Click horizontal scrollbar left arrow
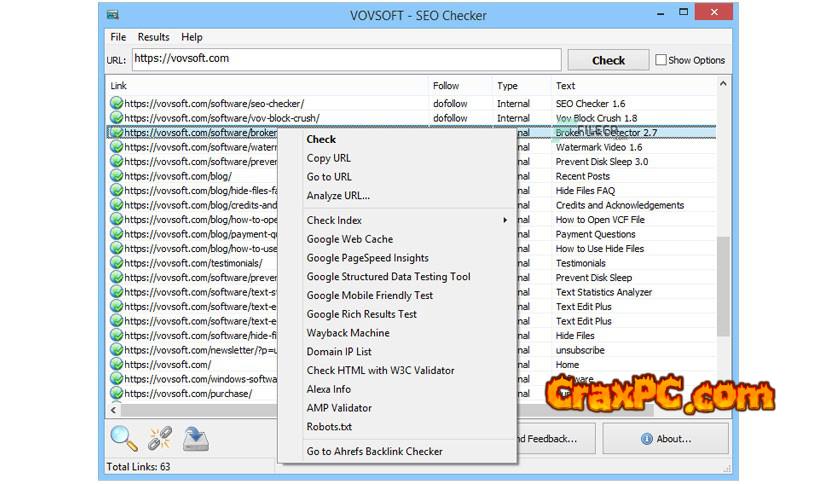The height and width of the screenshot is (484, 836). click(113, 410)
